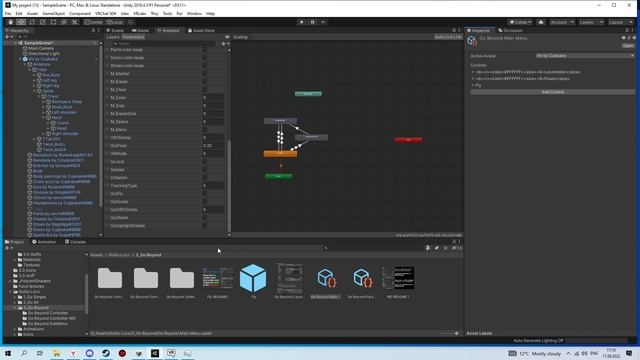This screenshot has height=360, width=640.
Task: Expand the Left leg node
Action: 34,80
